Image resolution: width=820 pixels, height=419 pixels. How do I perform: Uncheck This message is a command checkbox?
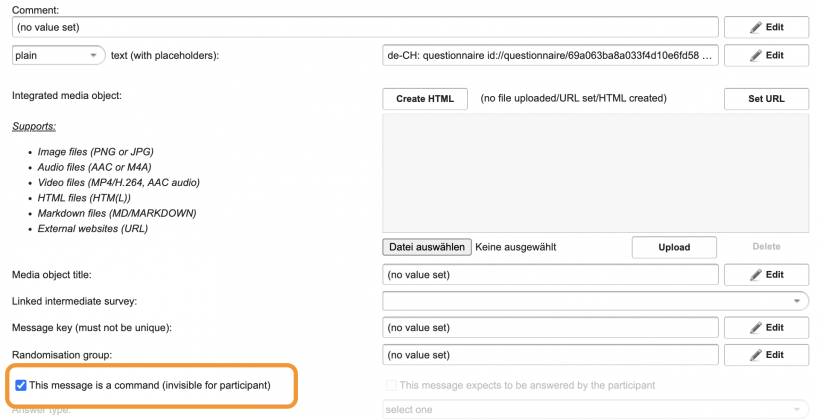[x=21, y=386]
